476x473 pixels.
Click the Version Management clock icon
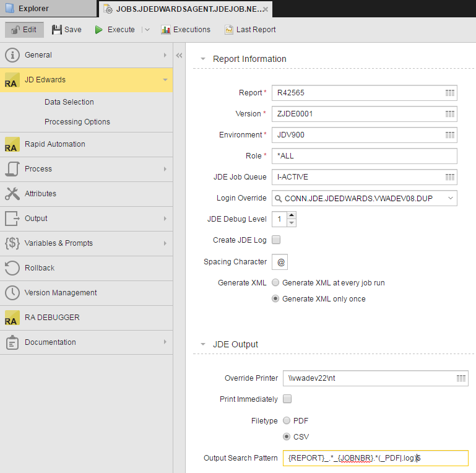12,293
